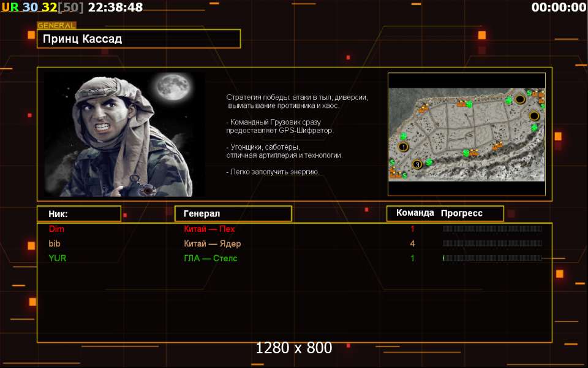
Task: Select player Dim in the list
Action: tap(56, 229)
